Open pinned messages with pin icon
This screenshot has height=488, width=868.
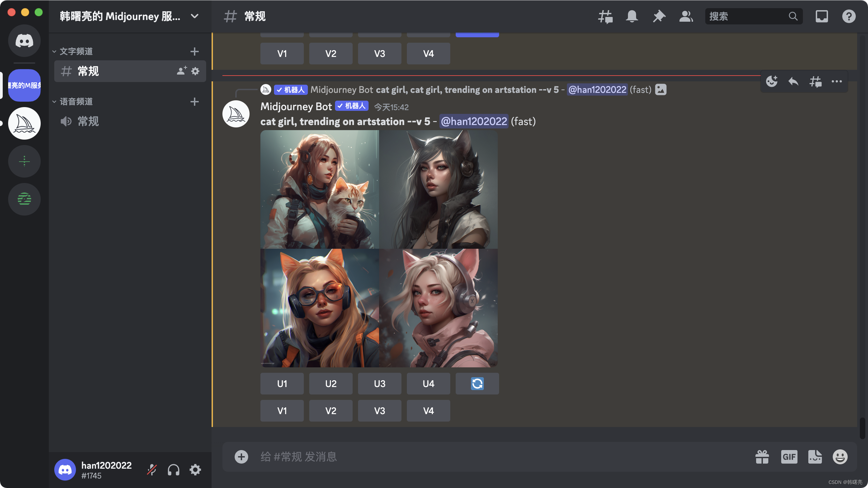[659, 16]
